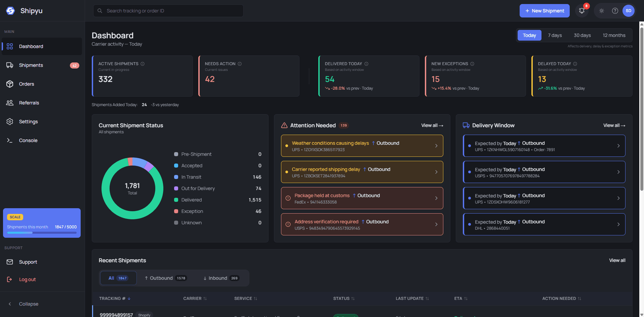Click the New Shipment button
Viewport: 644px width, 317px height.
coord(545,11)
